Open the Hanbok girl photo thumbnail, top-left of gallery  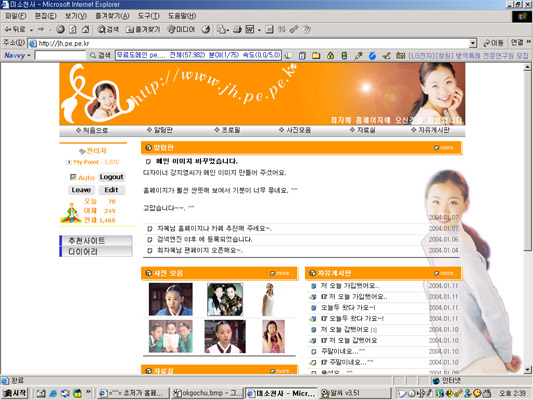(171, 299)
